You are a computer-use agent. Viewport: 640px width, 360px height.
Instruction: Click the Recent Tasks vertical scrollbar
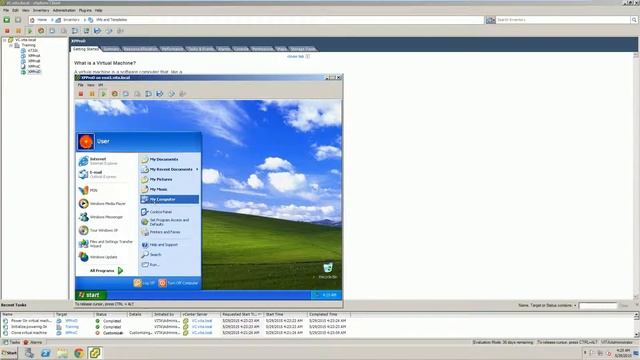[637, 324]
